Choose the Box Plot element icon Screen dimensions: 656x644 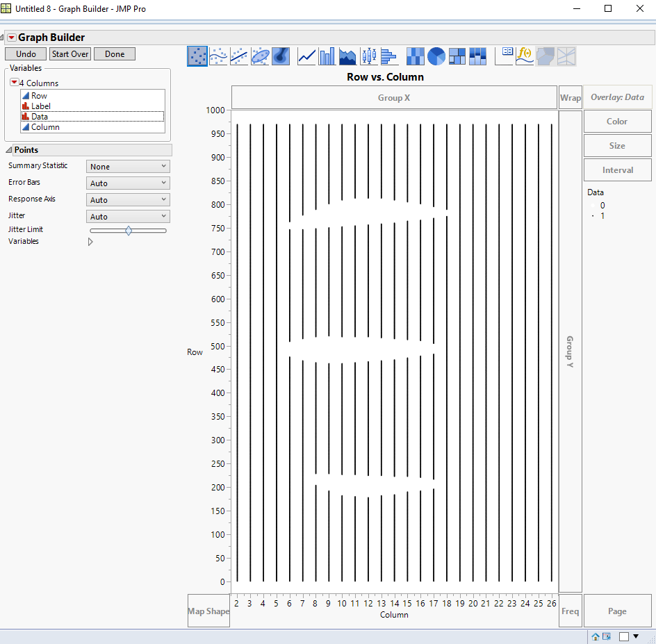coord(368,56)
